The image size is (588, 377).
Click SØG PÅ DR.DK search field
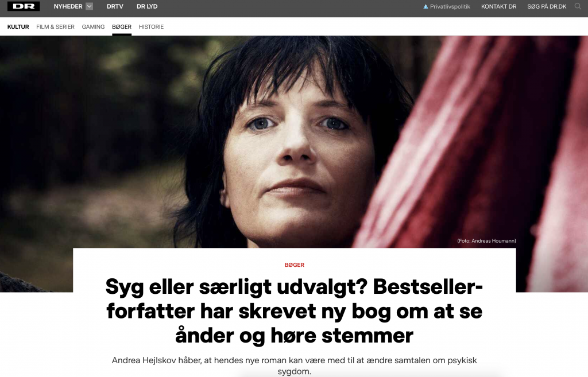547,6
